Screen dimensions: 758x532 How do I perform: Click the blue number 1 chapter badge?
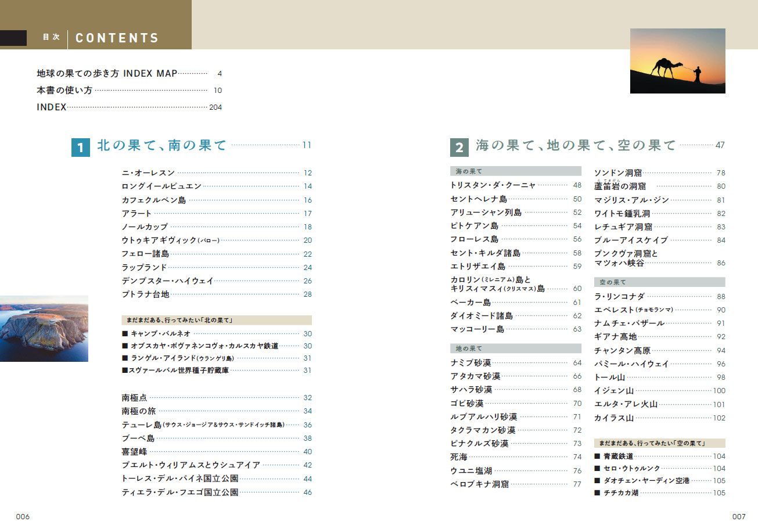(80, 147)
